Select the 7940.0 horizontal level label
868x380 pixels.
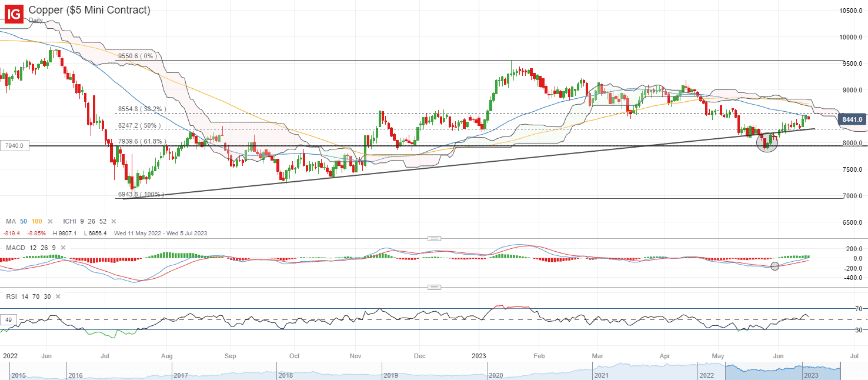click(14, 145)
